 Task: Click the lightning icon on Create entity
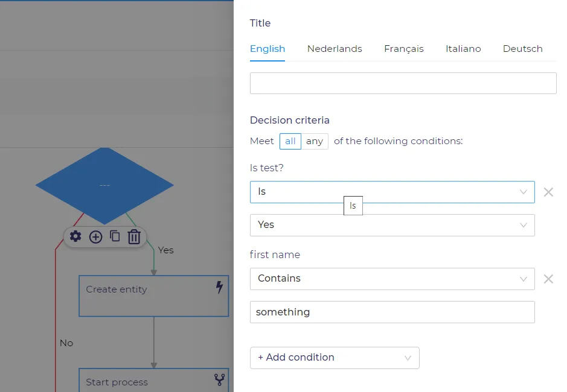pyautogui.click(x=219, y=287)
